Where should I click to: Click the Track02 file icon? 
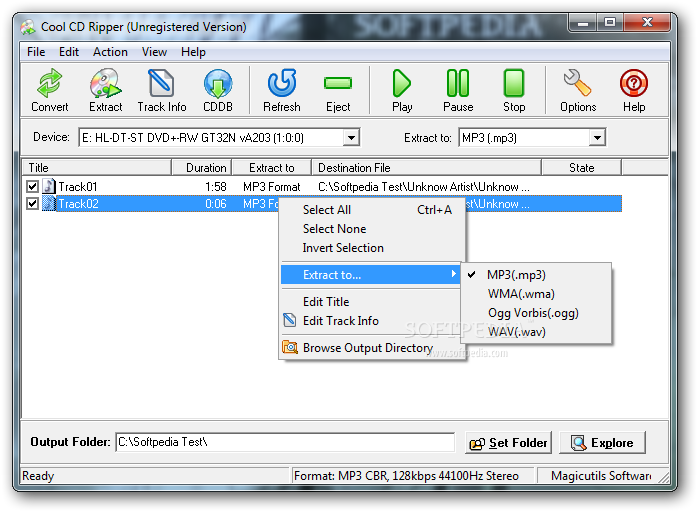click(x=49, y=203)
